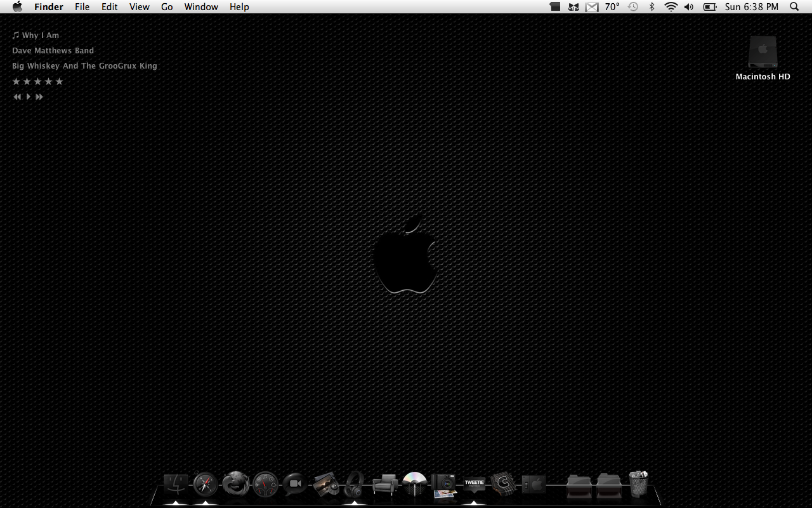This screenshot has height=508, width=812.
Task: Click the bow tie menu bar icon
Action: [x=573, y=7]
